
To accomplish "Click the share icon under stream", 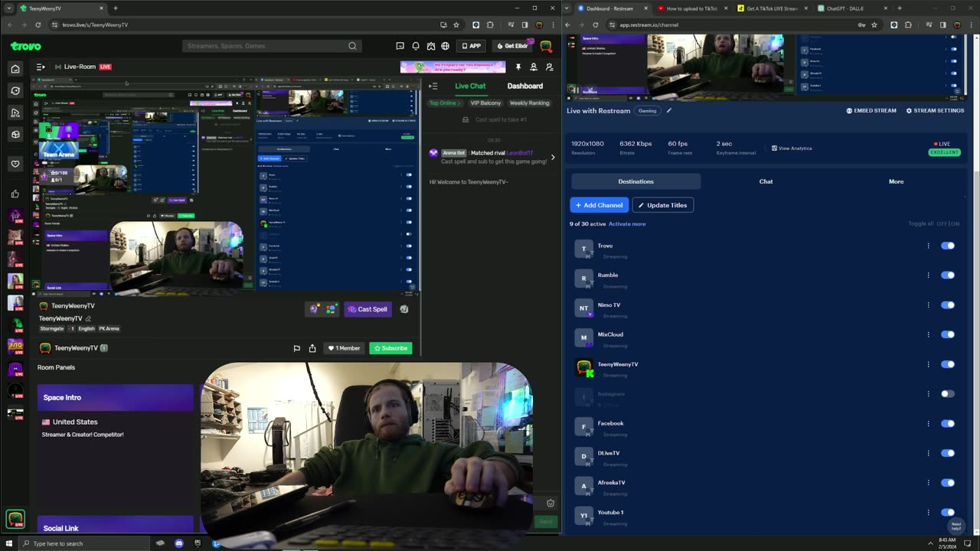I will [x=312, y=348].
